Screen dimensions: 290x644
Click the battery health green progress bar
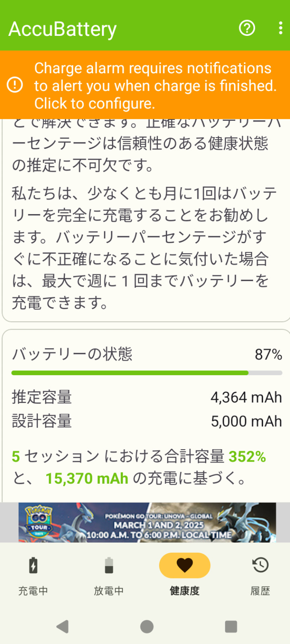[x=130, y=373]
